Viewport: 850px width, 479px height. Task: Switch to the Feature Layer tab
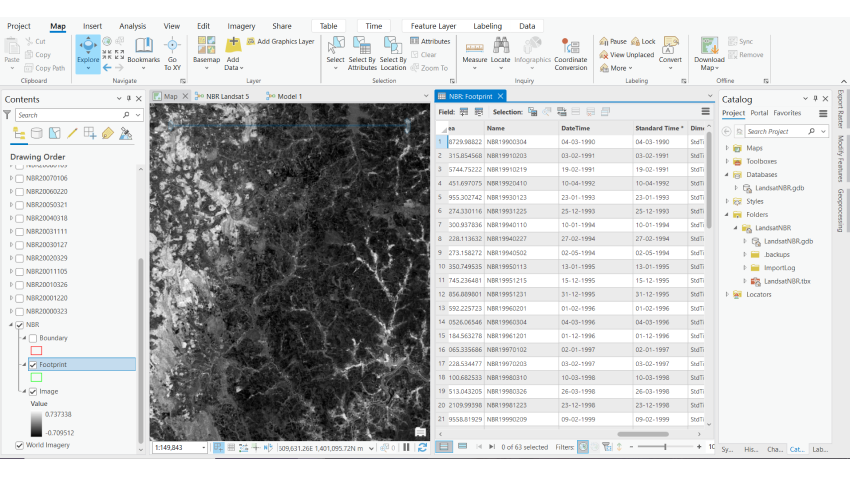click(433, 26)
